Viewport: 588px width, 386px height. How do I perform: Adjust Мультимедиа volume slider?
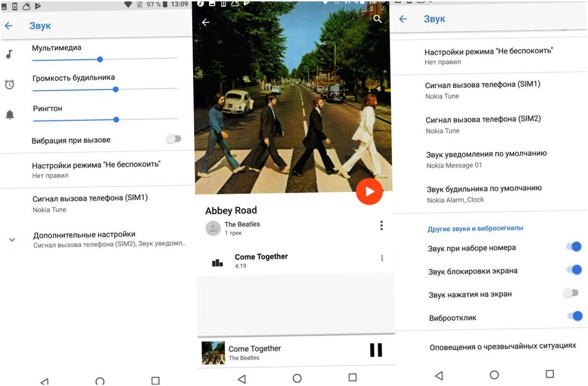coord(105,59)
